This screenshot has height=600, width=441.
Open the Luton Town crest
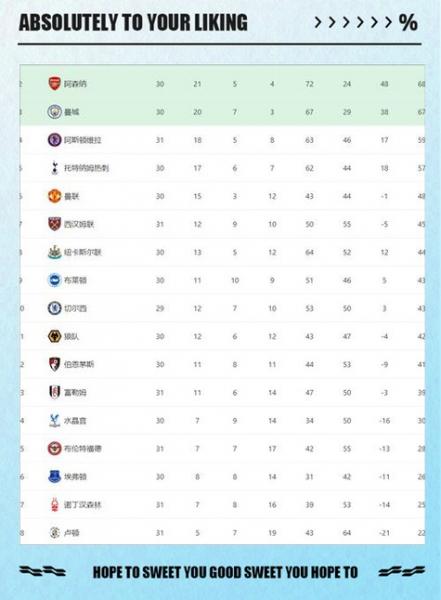pyautogui.click(x=54, y=533)
